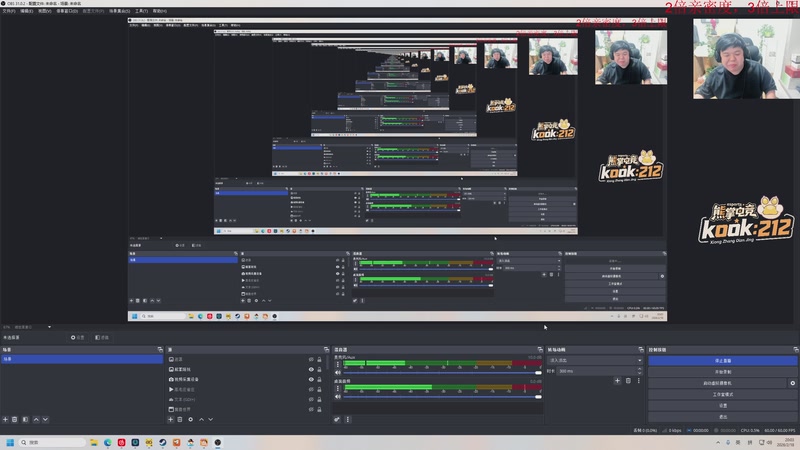Open the Windows Start menu

click(x=10, y=442)
